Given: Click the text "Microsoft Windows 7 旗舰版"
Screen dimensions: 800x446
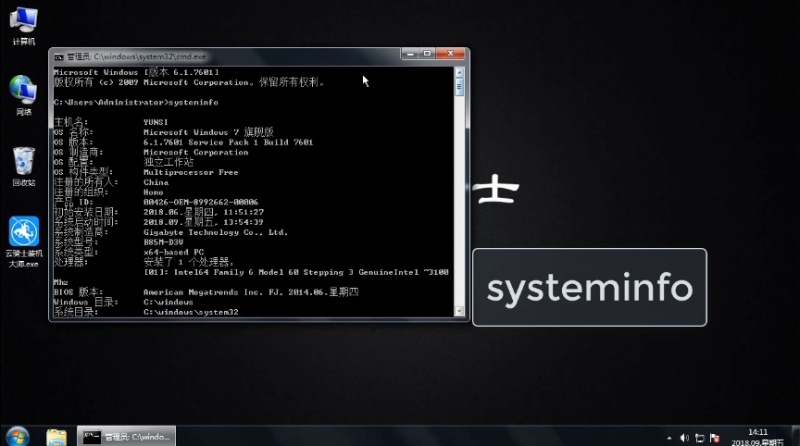Looking at the screenshot, I should 208,132.
